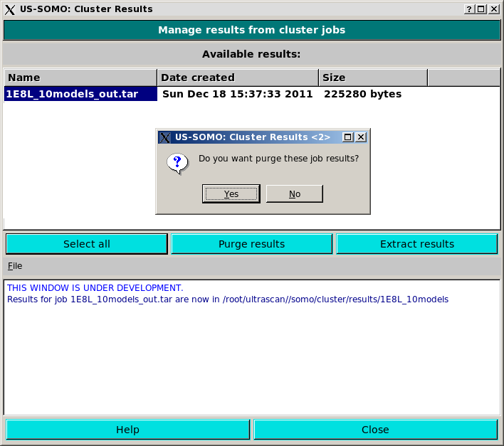Click the Size column header

(373, 78)
